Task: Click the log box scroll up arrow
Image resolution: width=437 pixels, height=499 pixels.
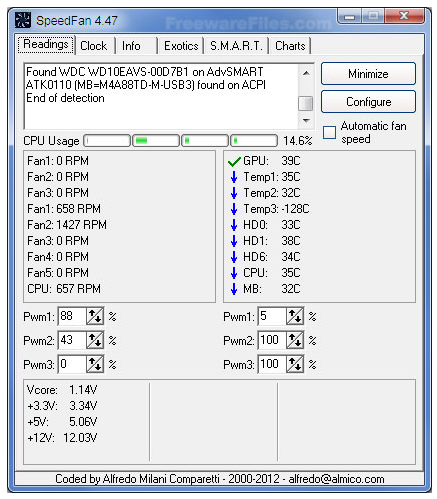Action: pos(306,73)
